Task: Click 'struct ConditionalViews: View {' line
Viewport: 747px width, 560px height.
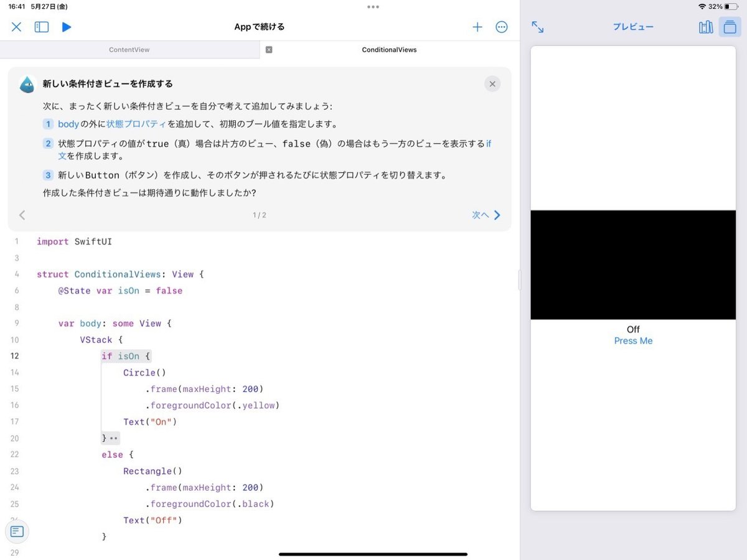Action: (120, 274)
